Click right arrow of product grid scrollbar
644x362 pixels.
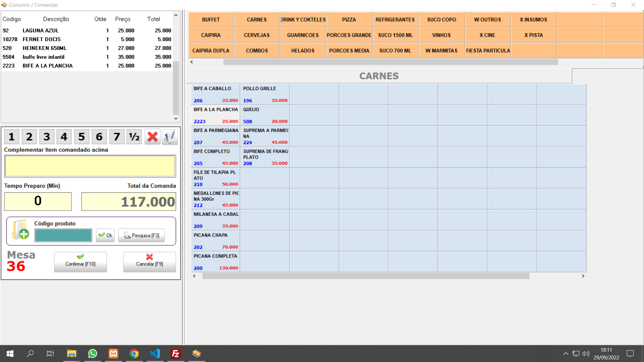tap(583, 276)
